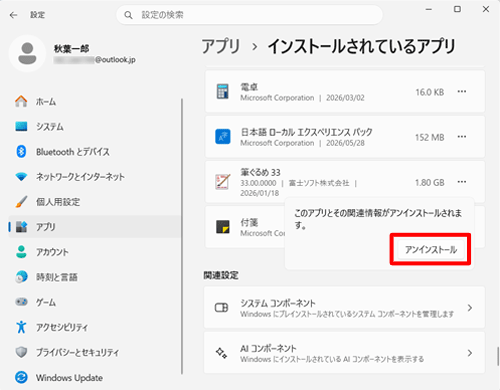Click the 設定の検索 search field
Image resolution: width=500 pixels, height=390 pixels.
click(249, 15)
